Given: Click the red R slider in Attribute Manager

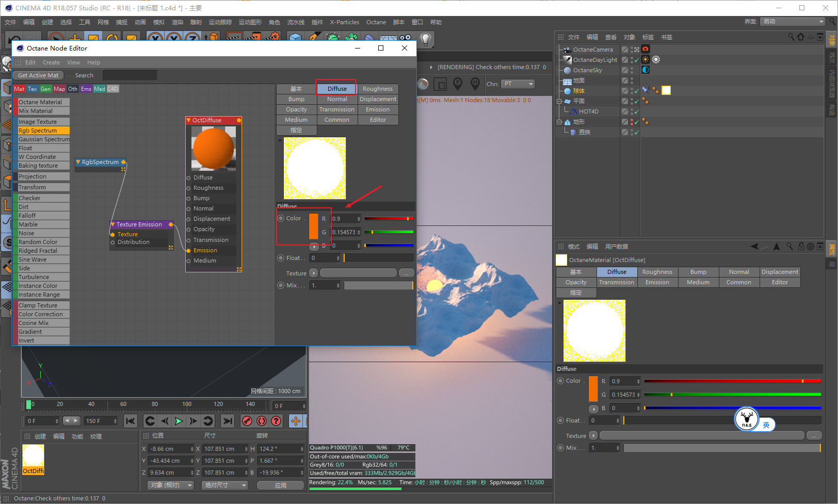Looking at the screenshot, I should coord(732,381).
